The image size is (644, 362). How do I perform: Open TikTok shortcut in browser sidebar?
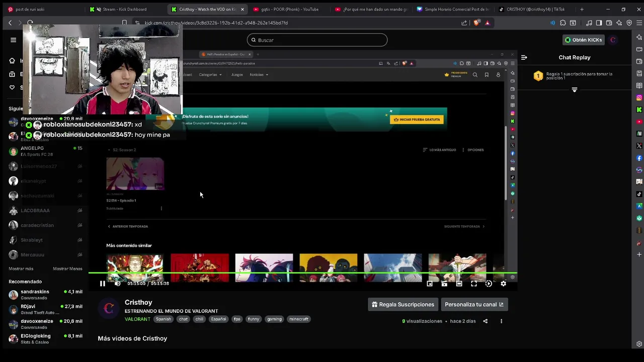(x=639, y=194)
